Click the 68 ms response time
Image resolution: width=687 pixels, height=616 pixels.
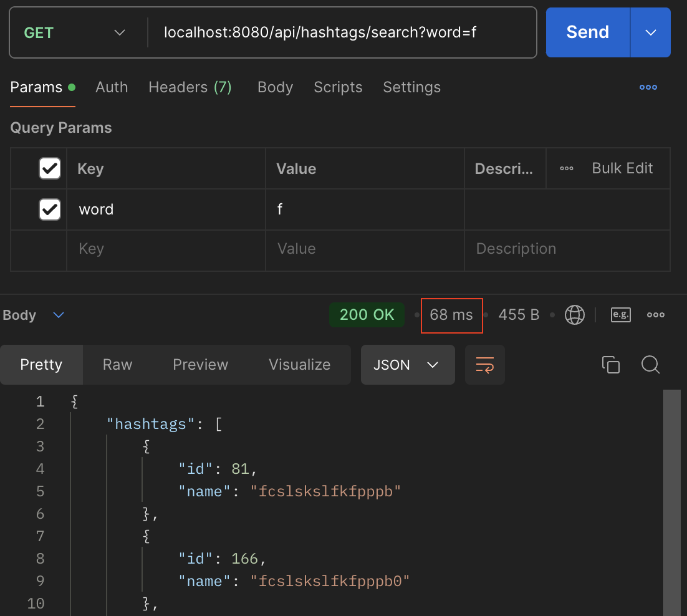(x=451, y=315)
